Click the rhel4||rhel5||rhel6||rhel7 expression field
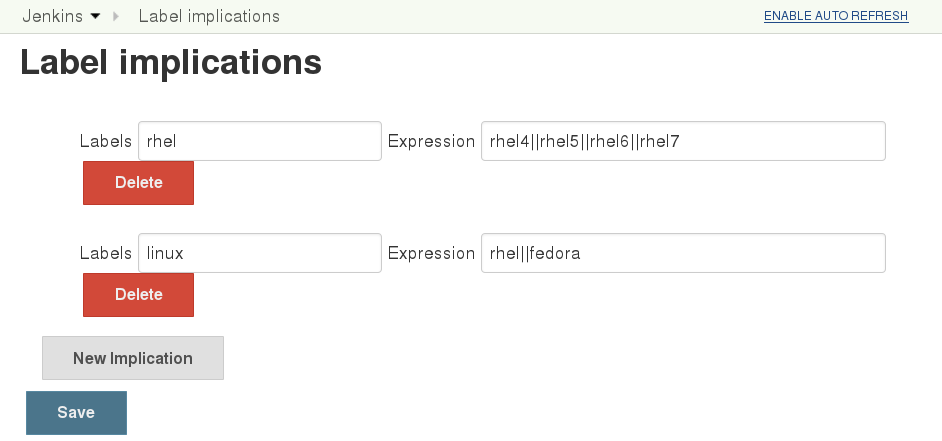The image size is (942, 441). [x=683, y=141]
